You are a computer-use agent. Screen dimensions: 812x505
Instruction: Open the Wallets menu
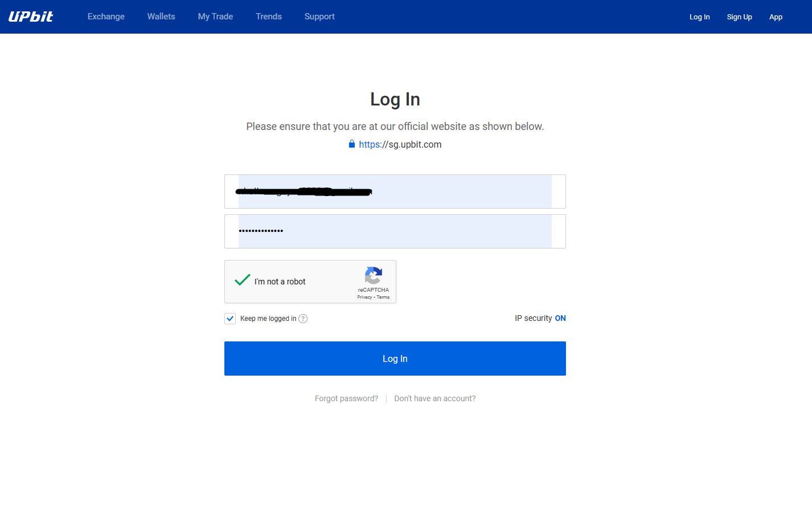tap(161, 17)
